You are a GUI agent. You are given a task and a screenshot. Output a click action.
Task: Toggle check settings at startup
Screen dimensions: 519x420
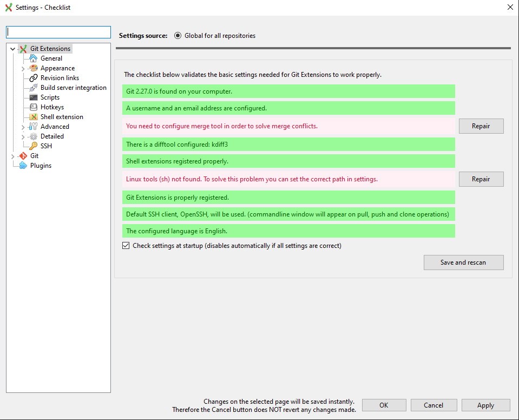point(126,245)
